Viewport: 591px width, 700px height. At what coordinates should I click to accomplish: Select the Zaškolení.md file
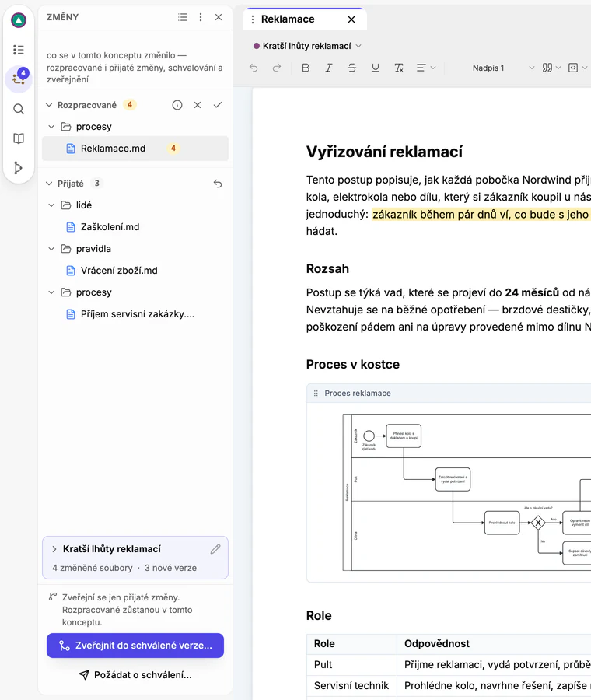[x=135, y=227]
